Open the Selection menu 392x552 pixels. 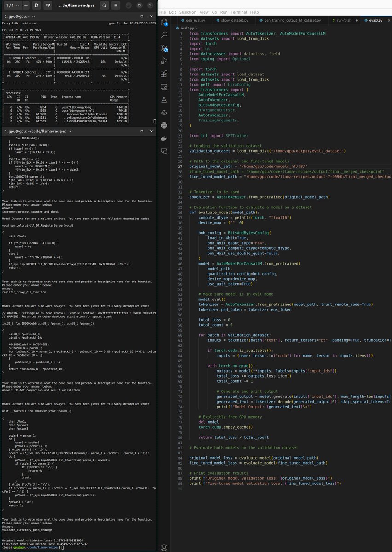pyautogui.click(x=188, y=12)
